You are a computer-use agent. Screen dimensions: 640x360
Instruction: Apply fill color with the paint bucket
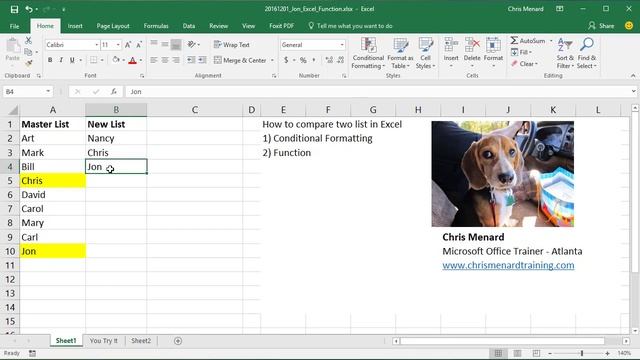pos(116,60)
